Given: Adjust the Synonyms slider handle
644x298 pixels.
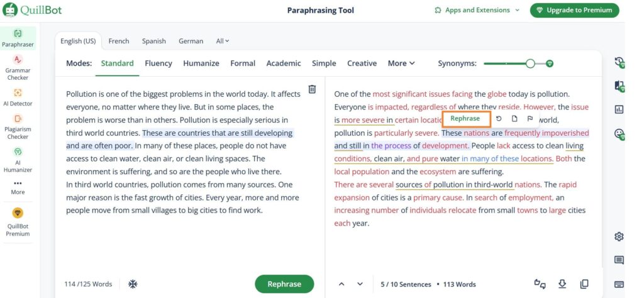Looking at the screenshot, I should tap(530, 63).
